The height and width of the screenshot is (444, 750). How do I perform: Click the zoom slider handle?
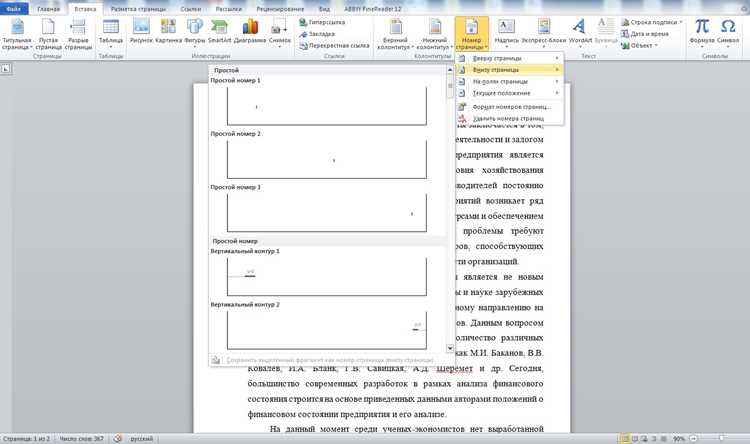(721, 438)
